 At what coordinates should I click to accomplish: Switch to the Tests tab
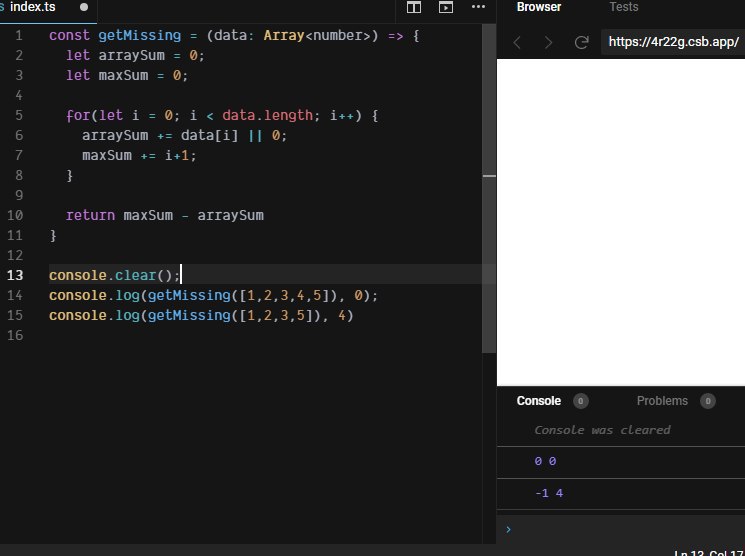(x=624, y=7)
